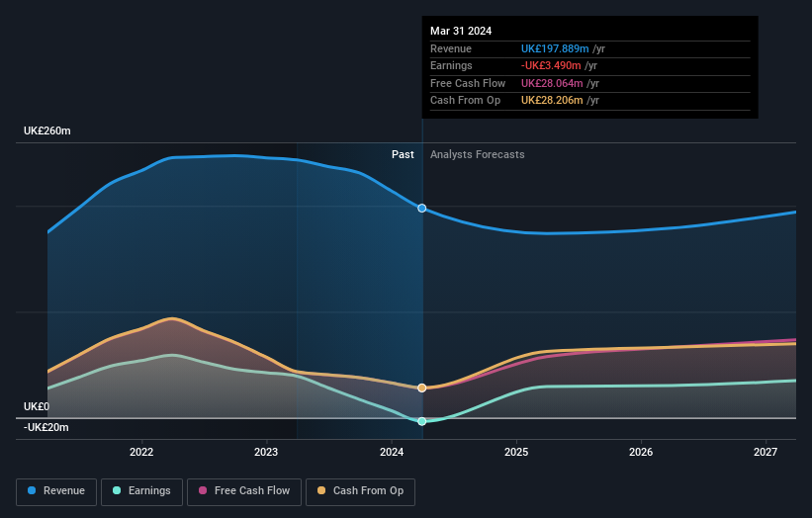Click the teal Earnings data point marker
The height and width of the screenshot is (518, 812).
pos(422,421)
